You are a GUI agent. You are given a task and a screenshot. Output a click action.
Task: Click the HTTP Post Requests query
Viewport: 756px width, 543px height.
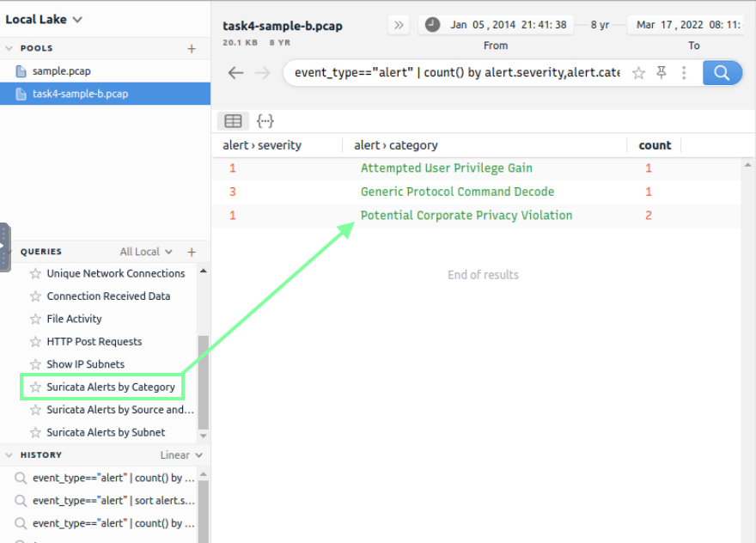coord(94,342)
